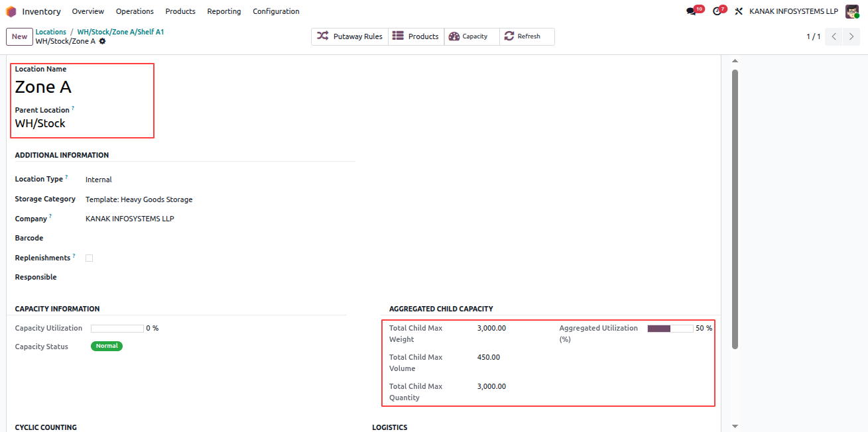The width and height of the screenshot is (868, 432).
Task: Open the Putaway Rules smart button
Action: click(350, 36)
